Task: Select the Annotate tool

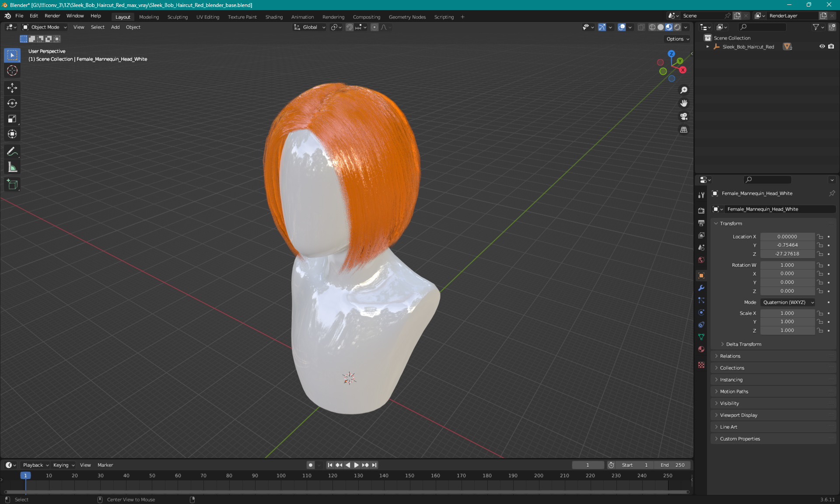Action: [x=12, y=151]
